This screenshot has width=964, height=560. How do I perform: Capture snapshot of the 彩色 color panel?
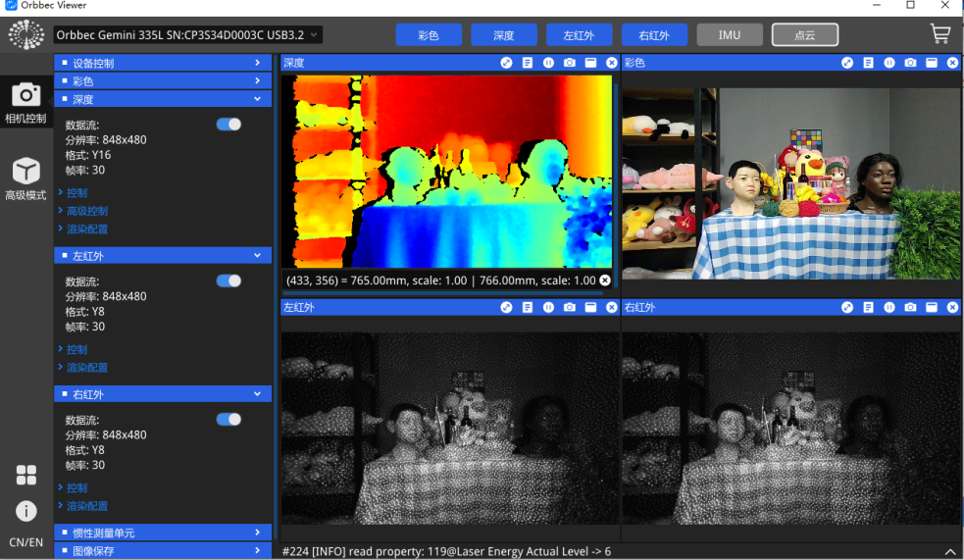[910, 63]
